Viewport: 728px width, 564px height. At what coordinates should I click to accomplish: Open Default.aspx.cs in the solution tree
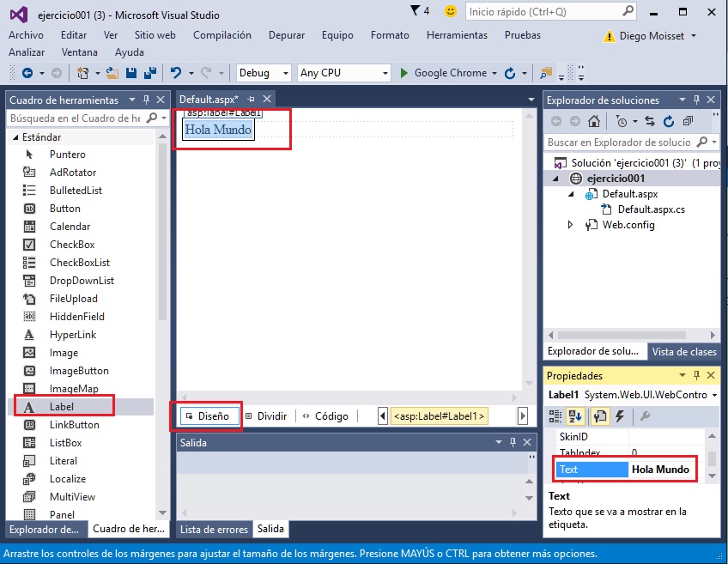tap(651, 209)
